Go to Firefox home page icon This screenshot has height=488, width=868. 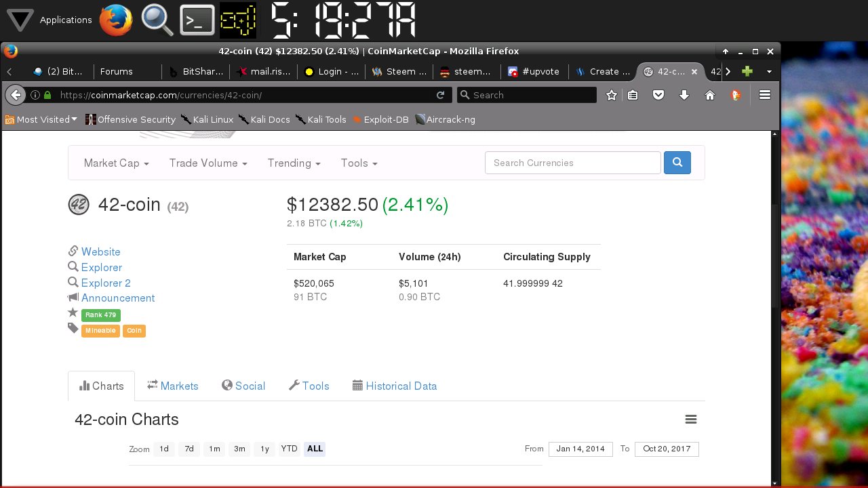pyautogui.click(x=710, y=95)
